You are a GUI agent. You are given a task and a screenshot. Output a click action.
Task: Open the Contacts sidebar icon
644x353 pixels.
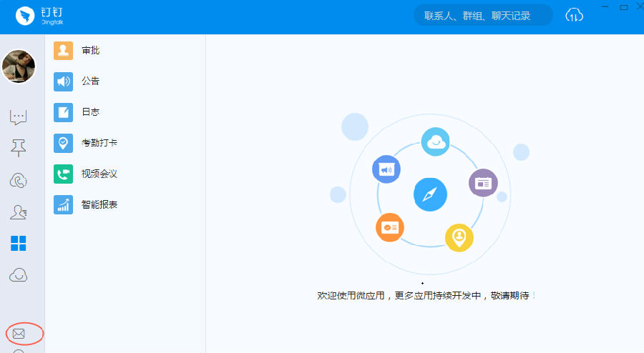(18, 212)
